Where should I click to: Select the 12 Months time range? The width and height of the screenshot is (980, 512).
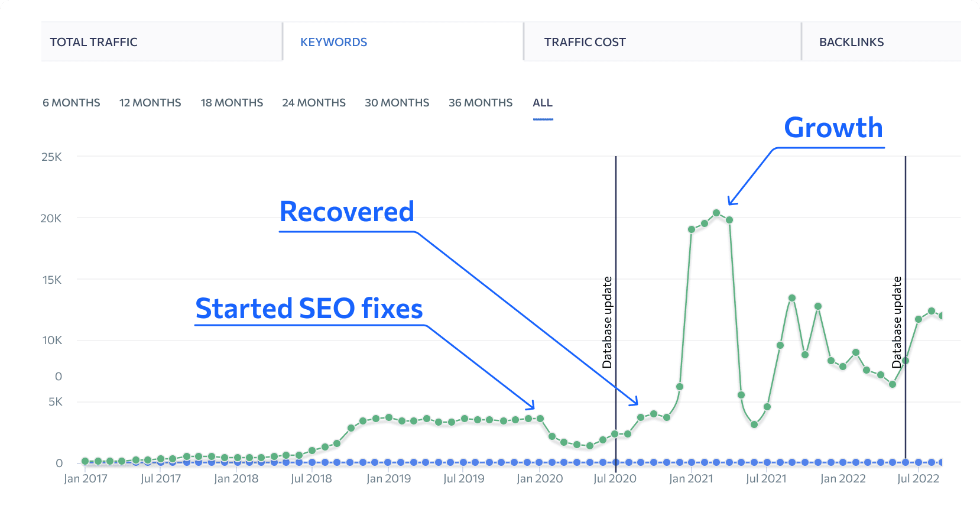(x=150, y=102)
